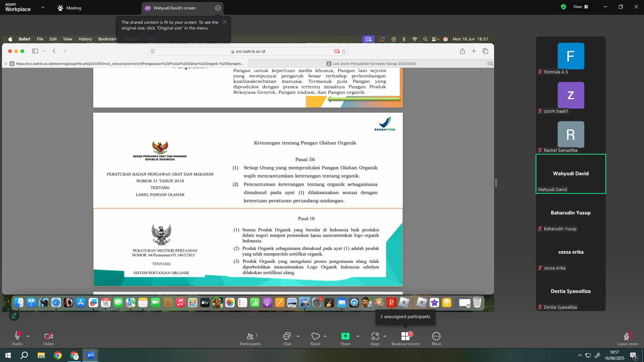Viewport: 644px width, 362px height.
Task: Switch to the Meeting tab
Action: [x=69, y=8]
